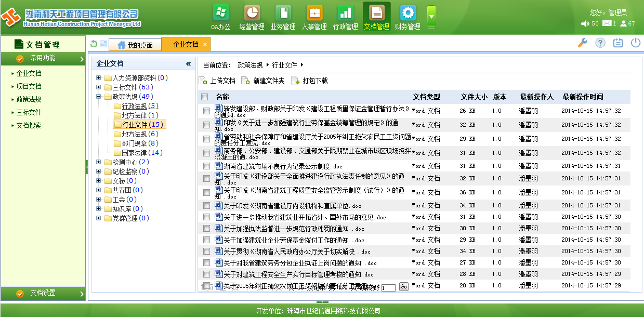Open the green module dropdown arrow
This screenshot has width=644, height=317.
[x=431, y=17]
